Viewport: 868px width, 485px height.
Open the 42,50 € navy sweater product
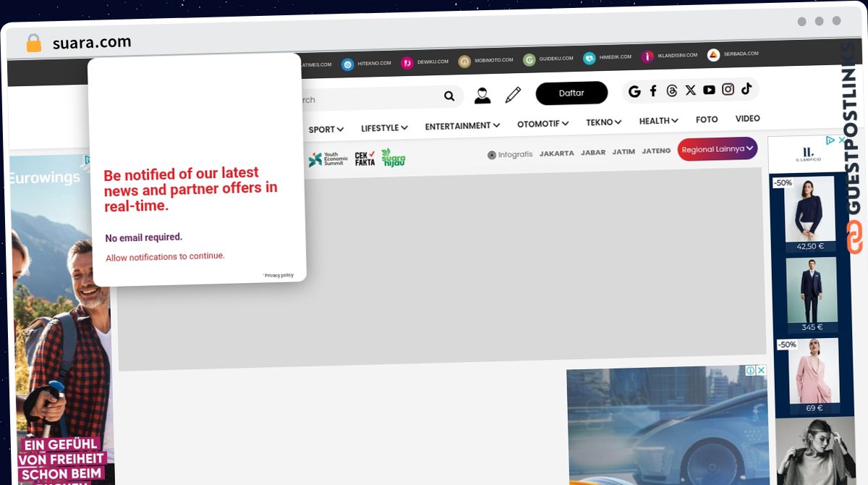click(810, 214)
